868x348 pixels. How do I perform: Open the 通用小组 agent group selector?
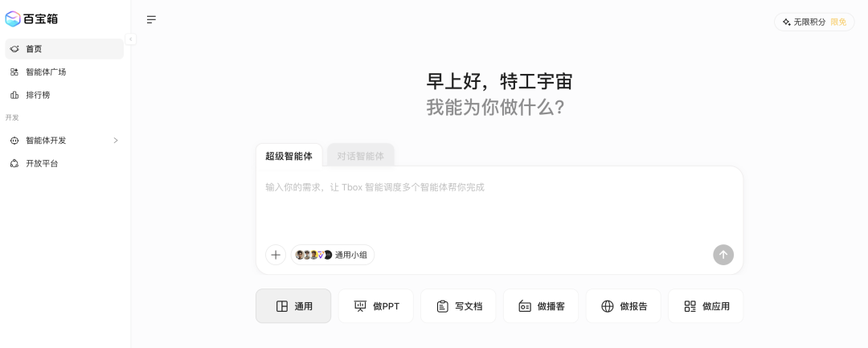coord(332,255)
